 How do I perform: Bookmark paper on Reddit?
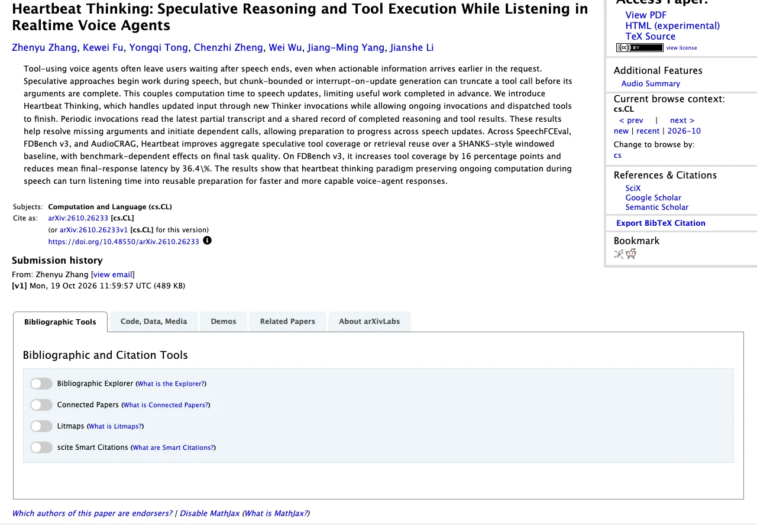tap(631, 254)
